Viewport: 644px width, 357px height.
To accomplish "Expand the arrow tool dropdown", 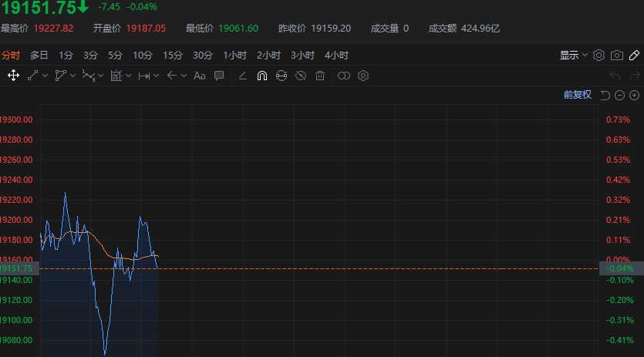I will click(x=184, y=76).
